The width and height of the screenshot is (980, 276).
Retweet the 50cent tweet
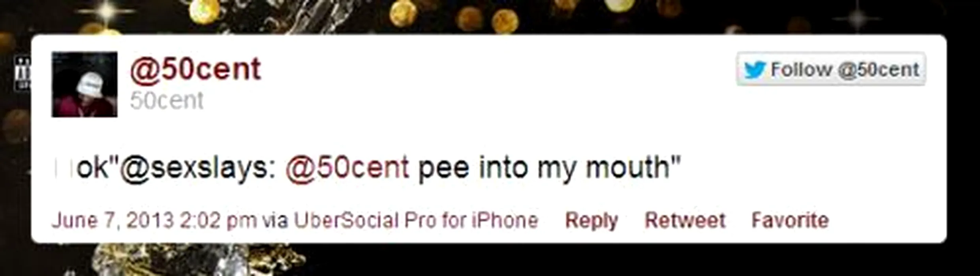(x=685, y=220)
